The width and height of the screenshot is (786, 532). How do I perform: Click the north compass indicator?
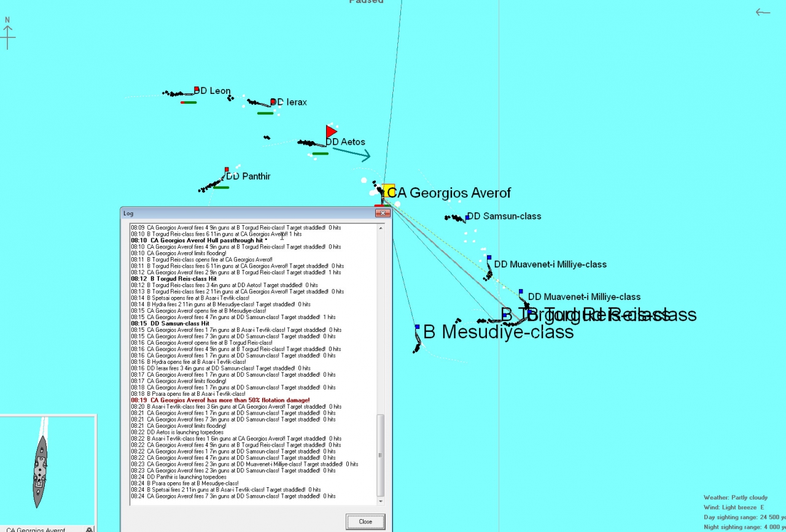[x=7, y=34]
